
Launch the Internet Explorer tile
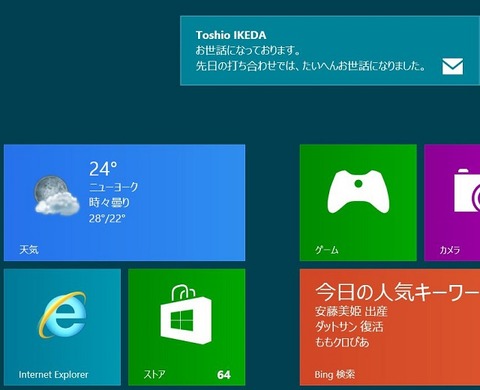coord(62,327)
